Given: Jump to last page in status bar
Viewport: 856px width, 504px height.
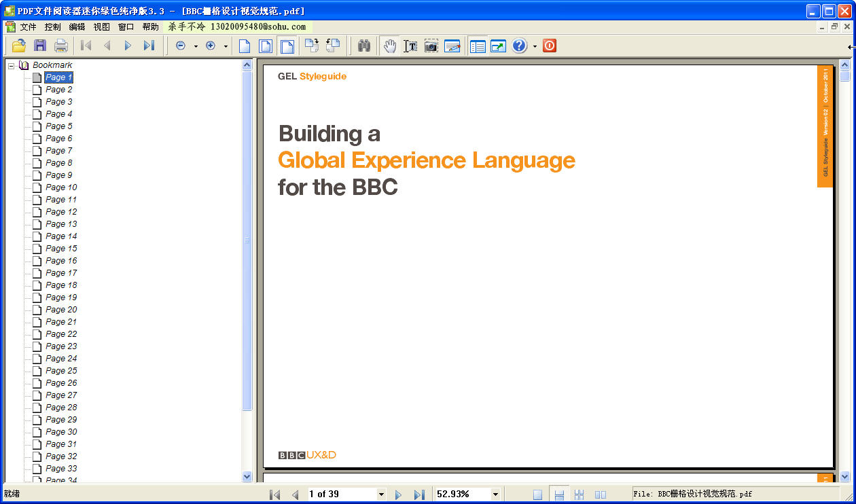Looking at the screenshot, I should point(419,494).
